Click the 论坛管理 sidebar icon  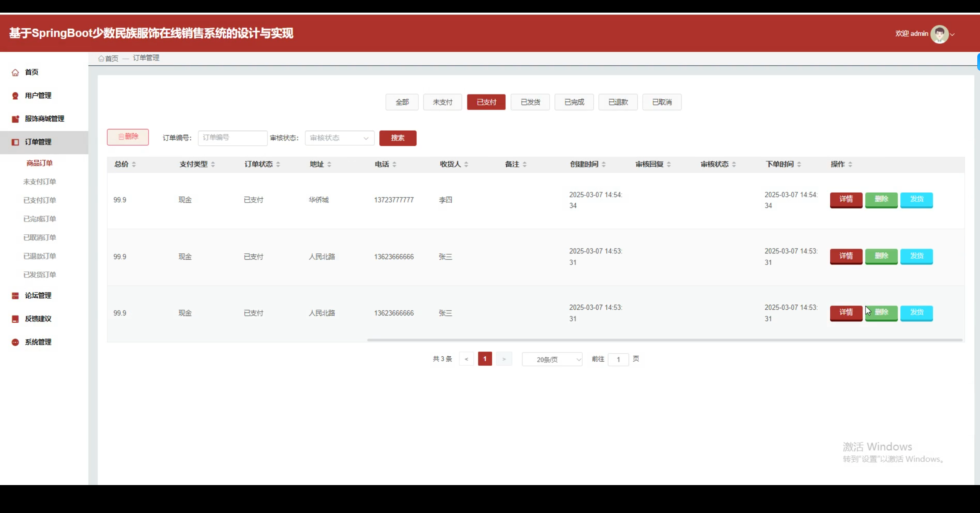click(15, 296)
